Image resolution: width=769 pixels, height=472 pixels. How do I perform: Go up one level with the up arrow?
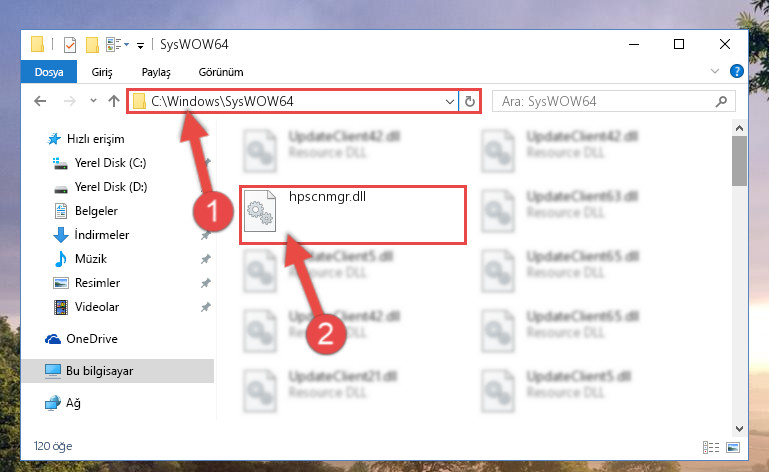(x=114, y=101)
